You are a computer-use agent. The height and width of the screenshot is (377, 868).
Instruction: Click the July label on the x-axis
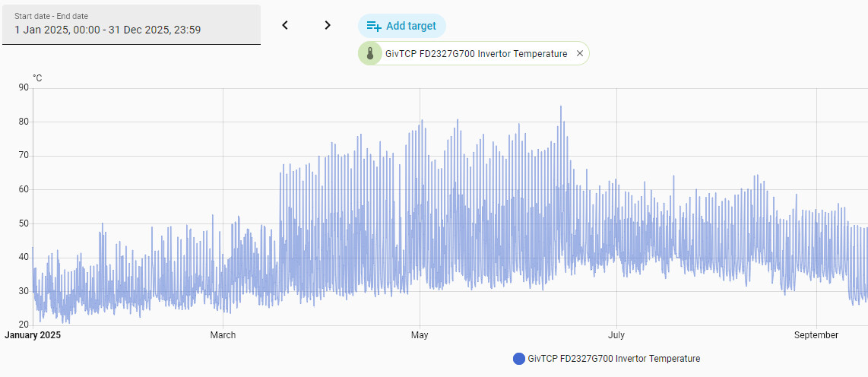[x=616, y=335]
